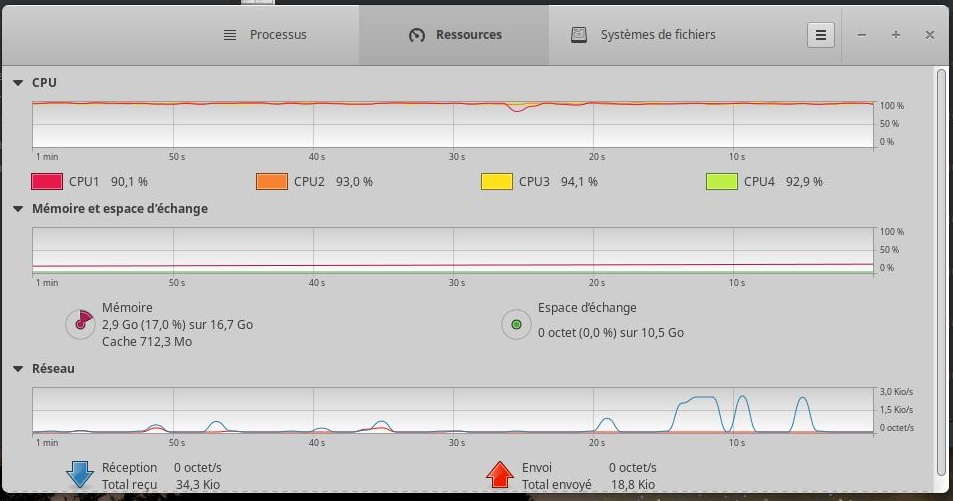
Task: Change the CPU3 yellow color swatch
Action: 497,181
